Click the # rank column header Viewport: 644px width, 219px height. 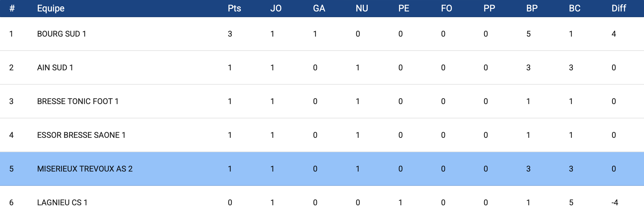click(12, 8)
